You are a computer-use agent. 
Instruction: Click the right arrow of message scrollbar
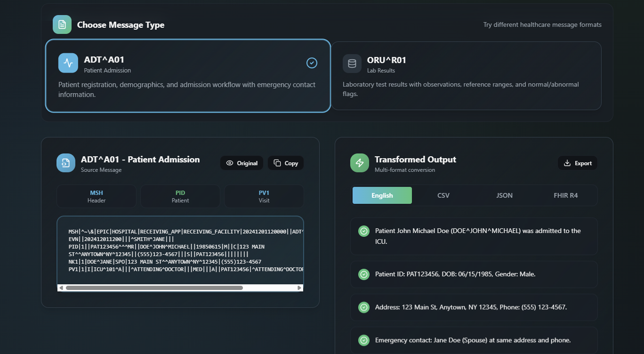point(299,288)
